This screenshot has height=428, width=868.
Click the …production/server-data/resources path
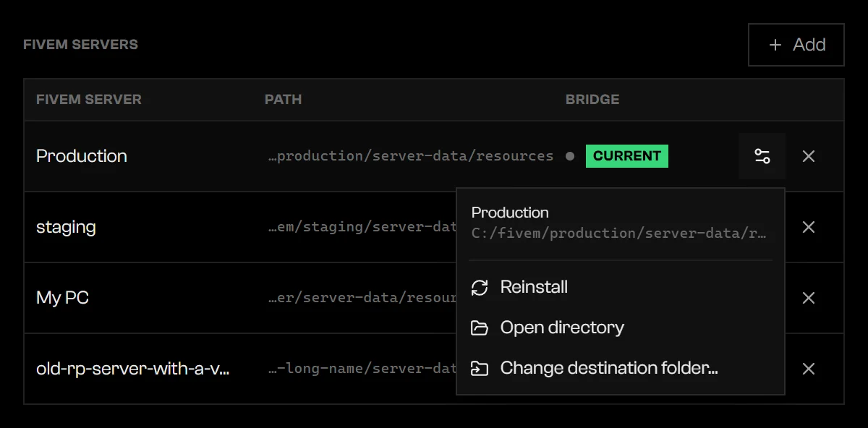click(x=411, y=156)
